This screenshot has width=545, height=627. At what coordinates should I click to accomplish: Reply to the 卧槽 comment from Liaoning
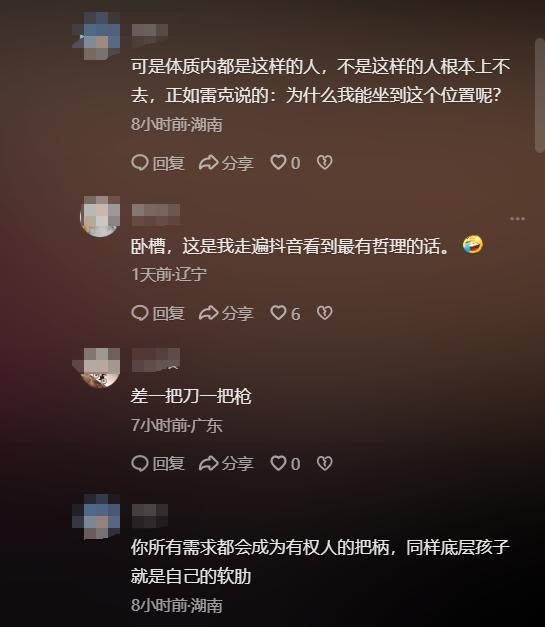click(x=158, y=313)
